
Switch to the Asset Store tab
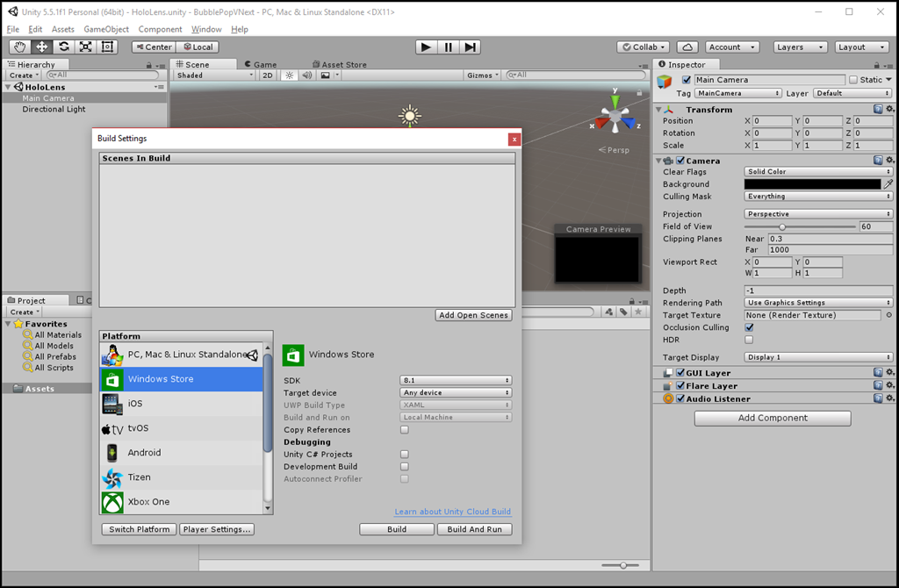click(340, 64)
